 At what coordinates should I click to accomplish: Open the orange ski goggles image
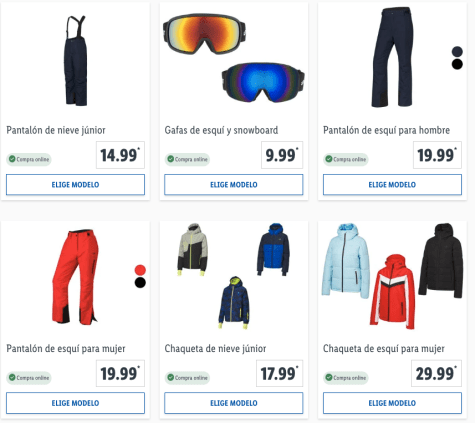click(x=204, y=33)
